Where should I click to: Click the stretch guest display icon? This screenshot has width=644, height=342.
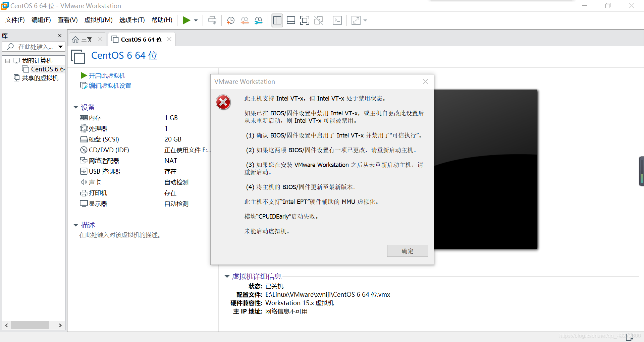pos(356,20)
